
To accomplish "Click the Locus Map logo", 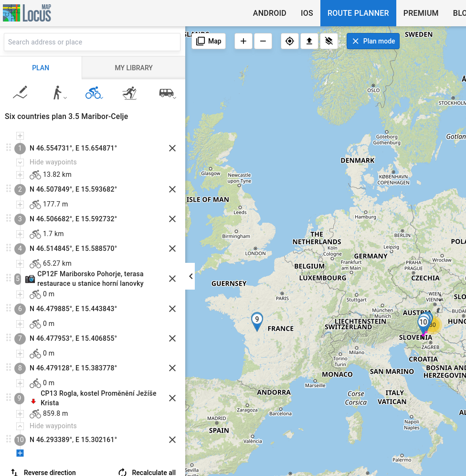I will [x=27, y=13].
